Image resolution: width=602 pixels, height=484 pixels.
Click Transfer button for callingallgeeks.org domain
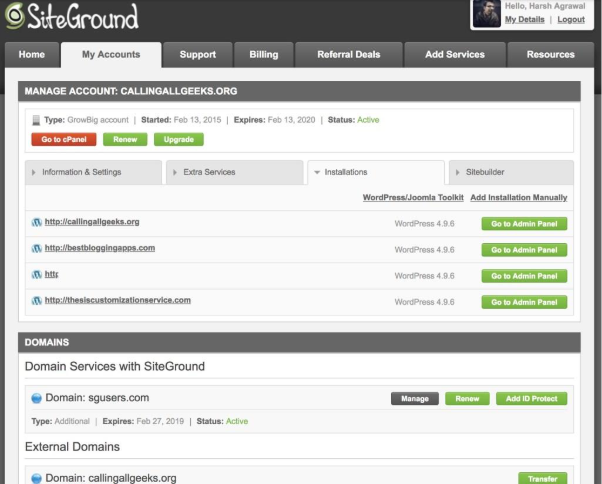pos(542,479)
